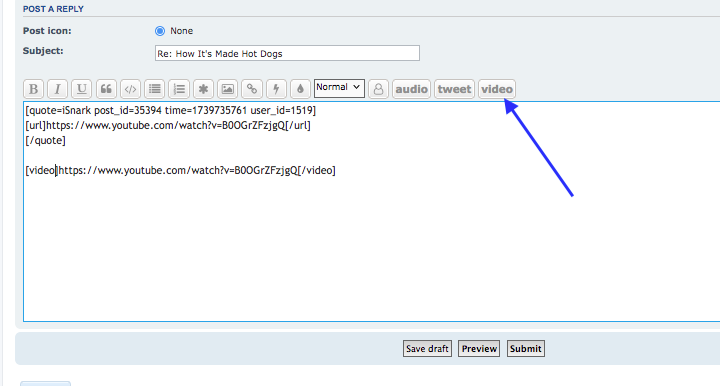Insert code tags with the </> icon
Viewport: 720px width, 386px height.
click(x=130, y=89)
